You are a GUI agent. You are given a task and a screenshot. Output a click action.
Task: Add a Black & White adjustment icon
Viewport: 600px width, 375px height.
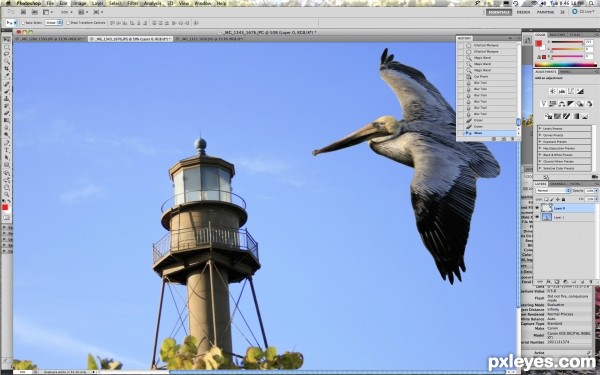571,104
